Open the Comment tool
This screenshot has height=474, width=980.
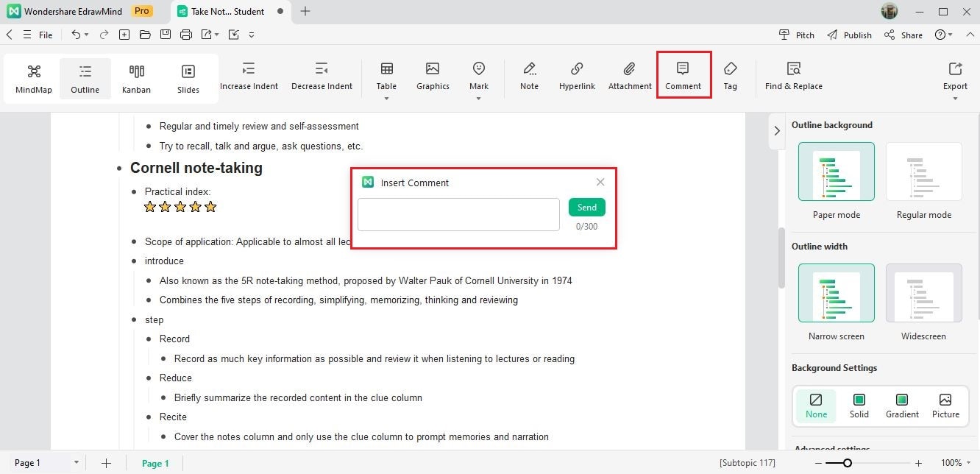coord(683,76)
